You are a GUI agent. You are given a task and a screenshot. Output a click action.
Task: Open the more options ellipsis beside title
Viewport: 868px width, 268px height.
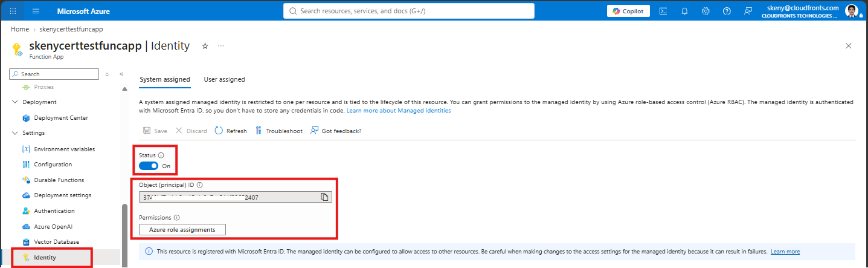[x=221, y=46]
